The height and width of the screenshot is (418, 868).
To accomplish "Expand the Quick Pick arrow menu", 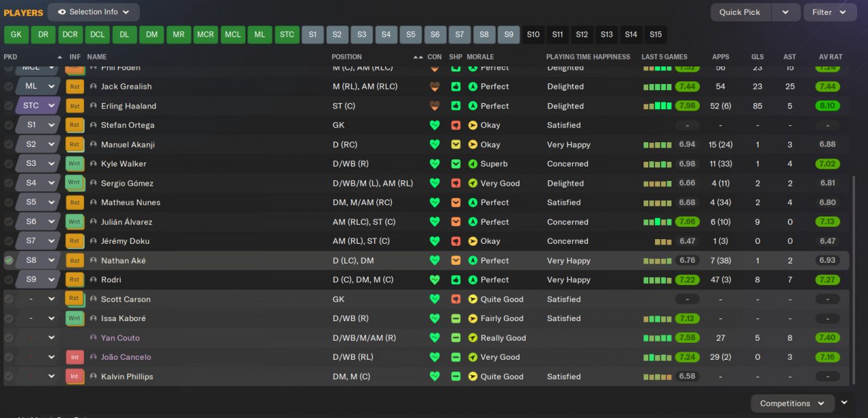I will pyautogui.click(x=785, y=12).
